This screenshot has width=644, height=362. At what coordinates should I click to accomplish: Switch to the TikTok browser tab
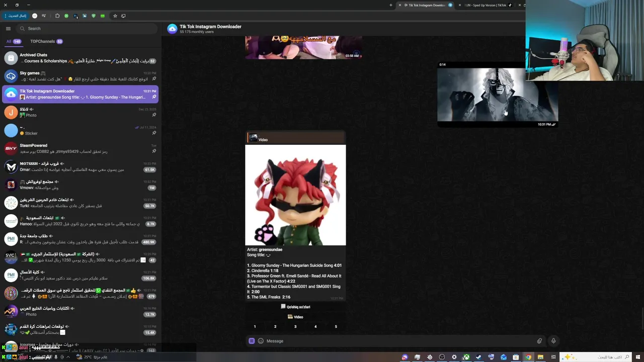pos(486,5)
